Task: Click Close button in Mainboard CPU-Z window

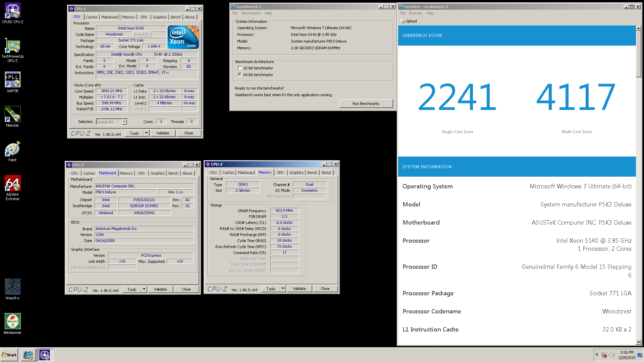Action: tap(186, 289)
